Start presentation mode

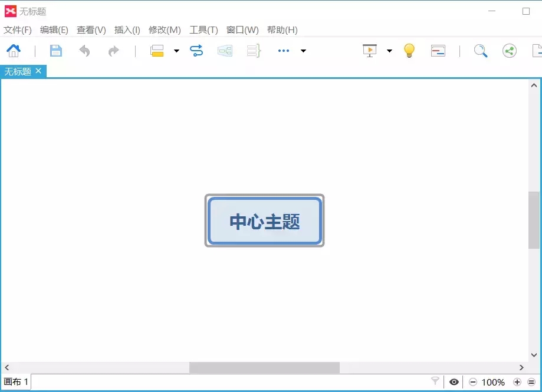369,51
